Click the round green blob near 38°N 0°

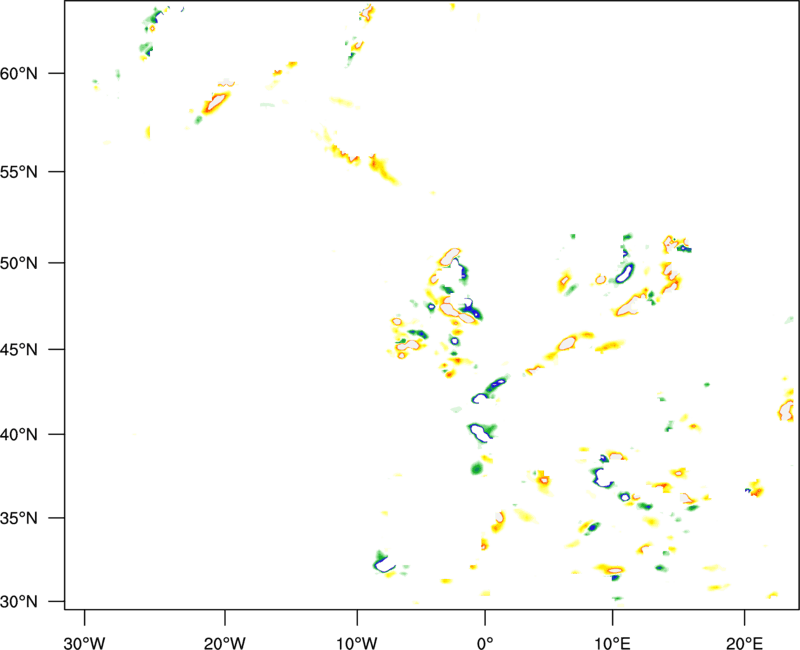click(x=477, y=467)
